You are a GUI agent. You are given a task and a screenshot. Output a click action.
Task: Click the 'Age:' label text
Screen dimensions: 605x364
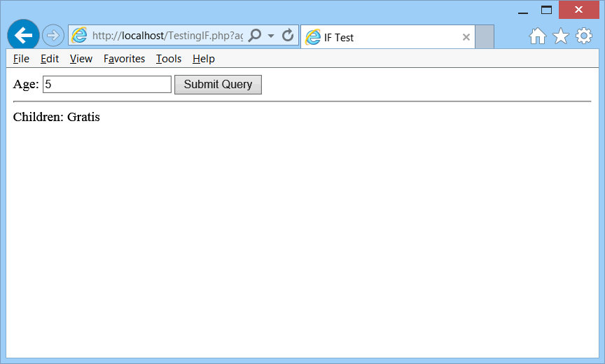click(x=26, y=84)
